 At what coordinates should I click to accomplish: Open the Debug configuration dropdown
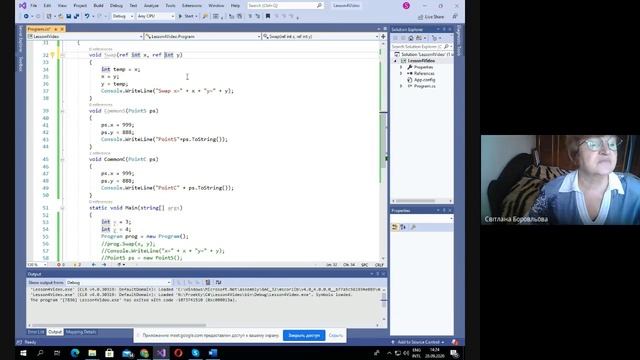(x=122, y=16)
